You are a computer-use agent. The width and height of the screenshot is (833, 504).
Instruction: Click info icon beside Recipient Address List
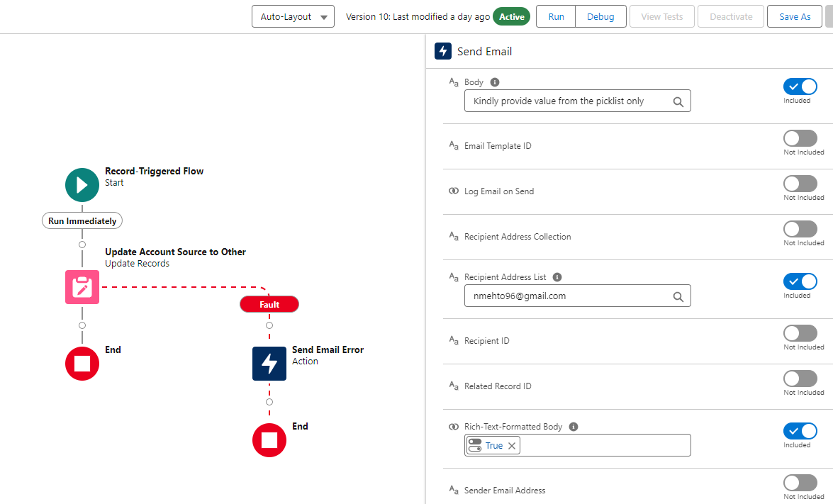coord(557,277)
